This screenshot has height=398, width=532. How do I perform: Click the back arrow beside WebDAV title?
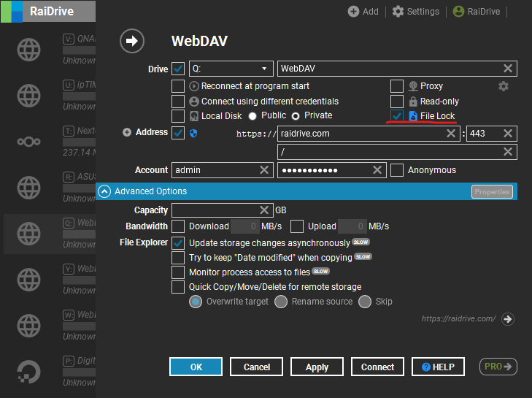132,42
